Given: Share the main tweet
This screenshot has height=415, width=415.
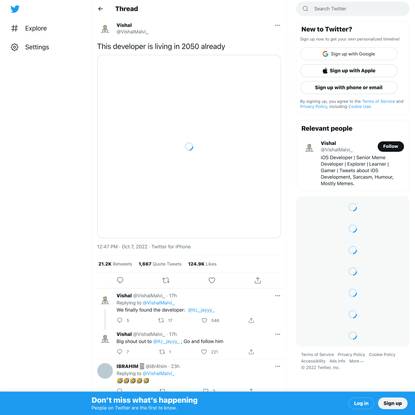Looking at the screenshot, I should pyautogui.click(x=258, y=280).
